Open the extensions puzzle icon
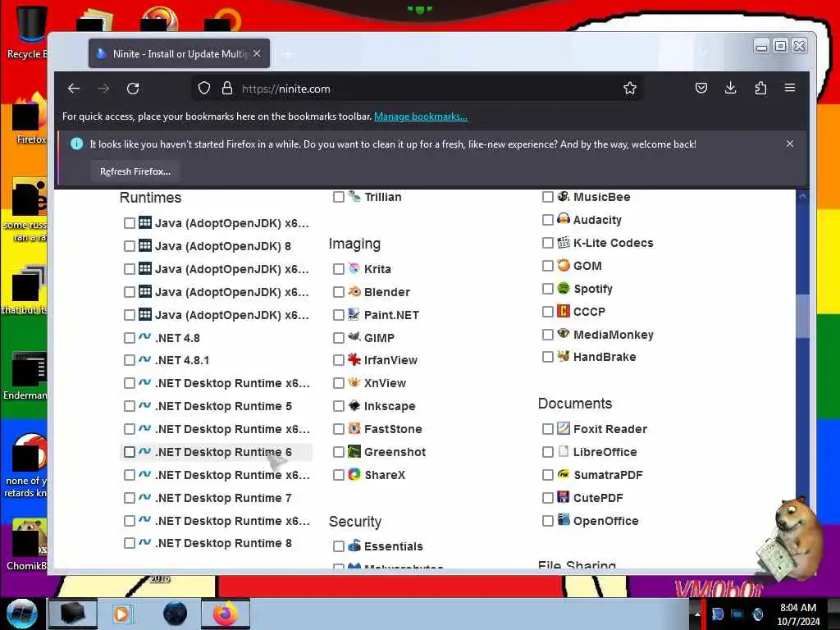Screen dimensions: 840x630 point(760,89)
